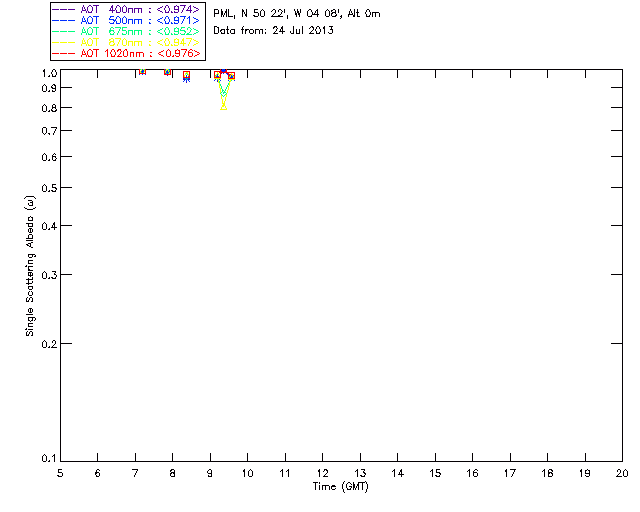
Task: Click the 0.2 tick label on y-axis
Action: pyautogui.click(x=49, y=344)
